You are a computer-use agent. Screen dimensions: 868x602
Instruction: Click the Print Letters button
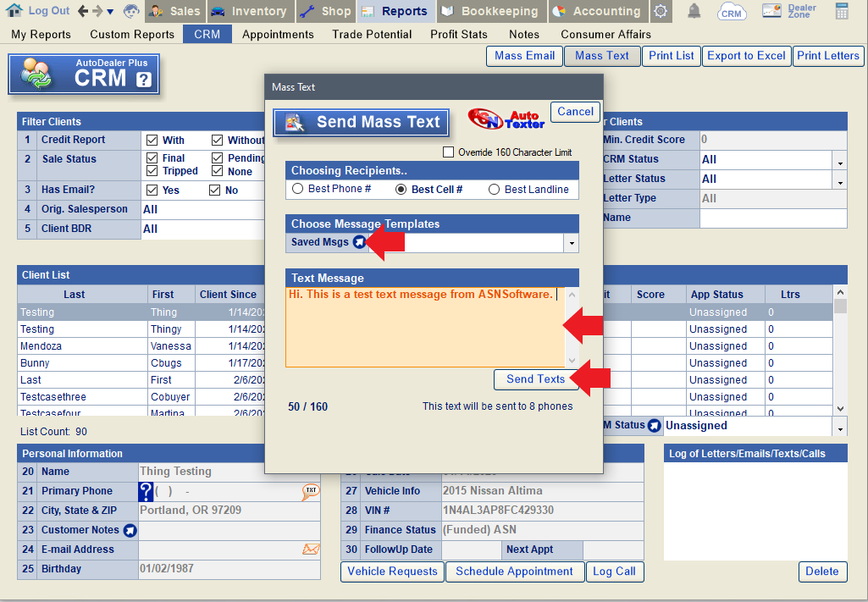(x=827, y=56)
